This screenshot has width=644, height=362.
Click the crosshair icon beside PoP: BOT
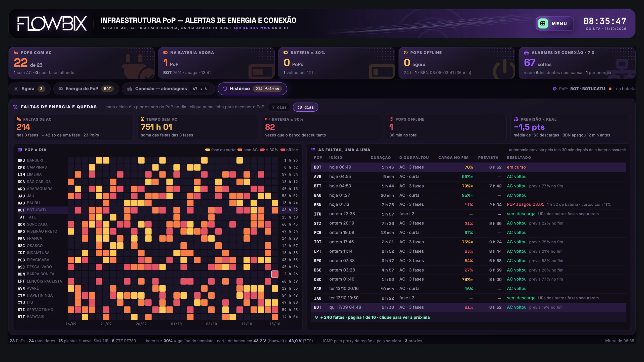point(554,89)
